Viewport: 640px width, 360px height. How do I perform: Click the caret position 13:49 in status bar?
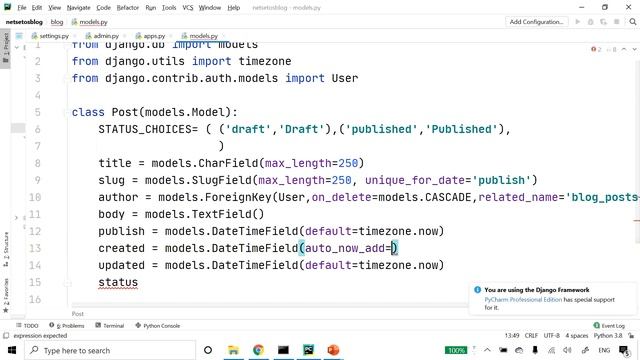(512, 336)
